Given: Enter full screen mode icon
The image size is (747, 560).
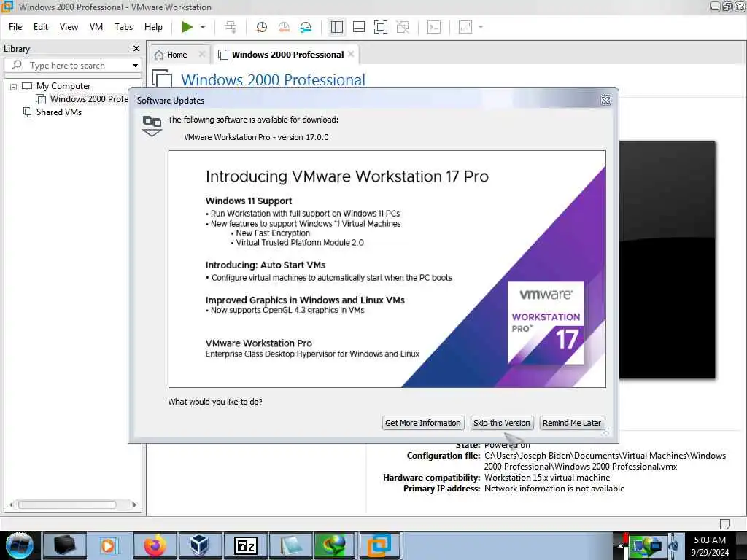Looking at the screenshot, I should click(381, 27).
